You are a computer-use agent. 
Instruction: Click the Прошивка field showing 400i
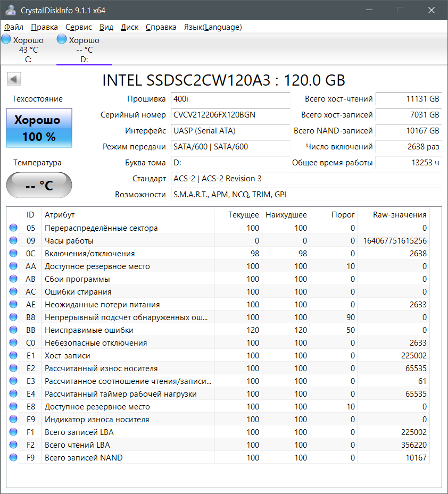[230, 98]
